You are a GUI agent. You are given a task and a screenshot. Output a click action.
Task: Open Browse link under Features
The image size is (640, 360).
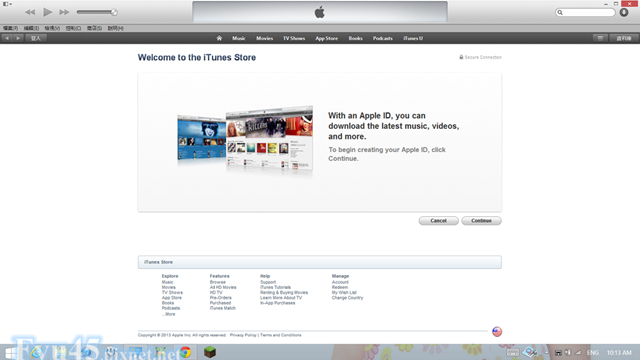(x=218, y=282)
